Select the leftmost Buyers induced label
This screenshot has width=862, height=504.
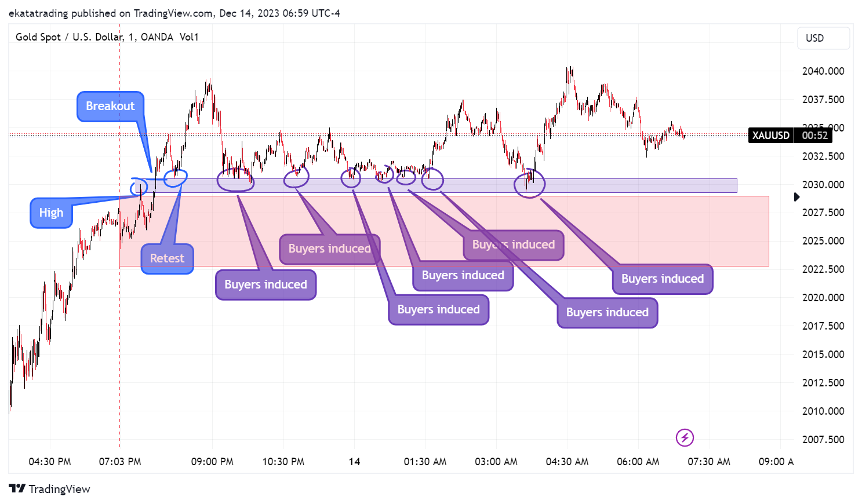pyautogui.click(x=265, y=285)
